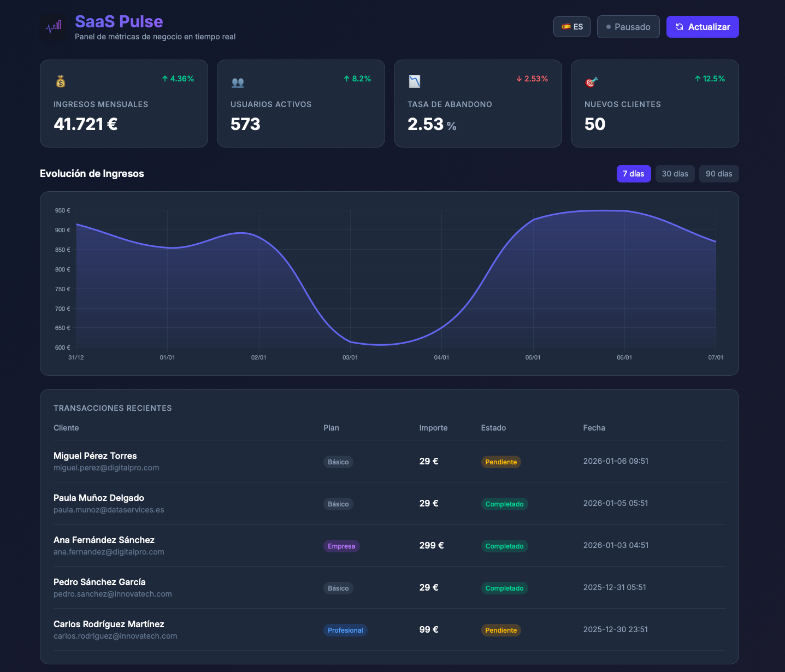785x672 pixels.
Task: Click the target icon on Nuevos Clientes card
Action: click(x=592, y=81)
